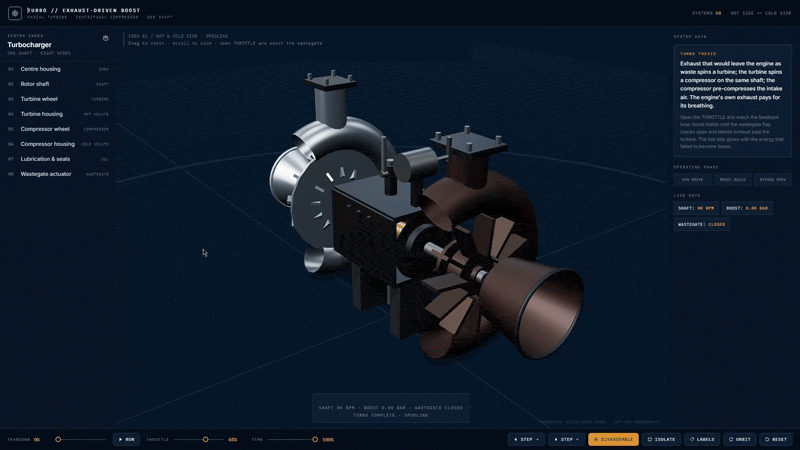800x450 pixels.
Task: Click the Throttle slider handle
Action: tap(206, 439)
